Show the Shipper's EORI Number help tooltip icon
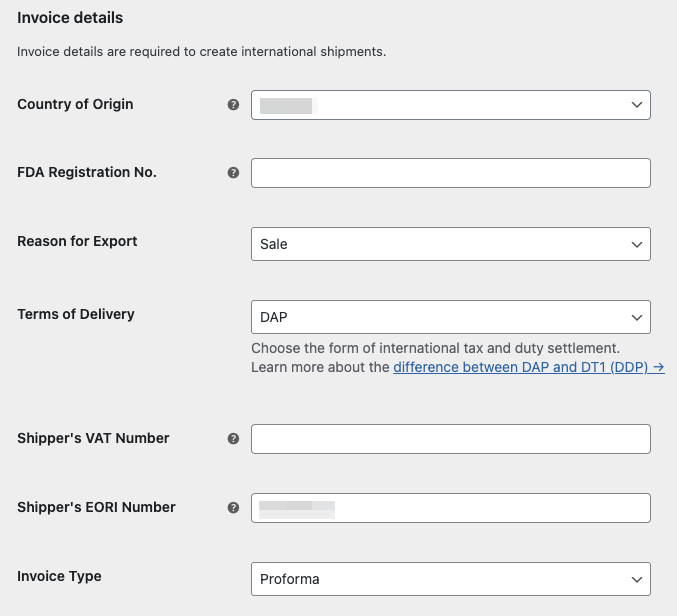 (x=233, y=508)
